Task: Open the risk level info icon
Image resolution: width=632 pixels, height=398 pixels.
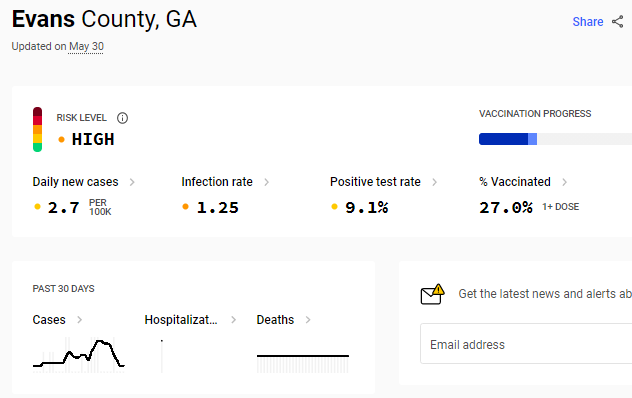Action: pyautogui.click(x=122, y=118)
